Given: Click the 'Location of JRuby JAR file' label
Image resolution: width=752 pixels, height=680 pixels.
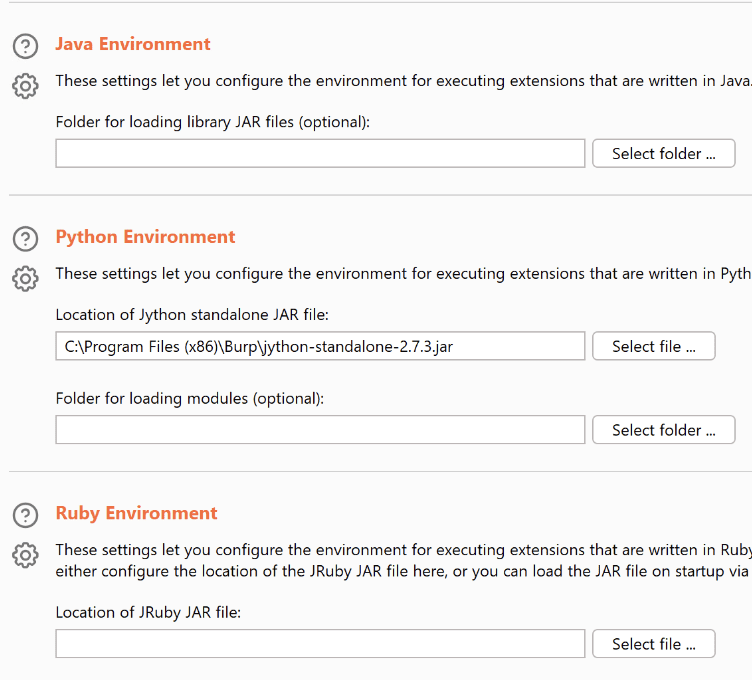Looking at the screenshot, I should pos(148,612).
